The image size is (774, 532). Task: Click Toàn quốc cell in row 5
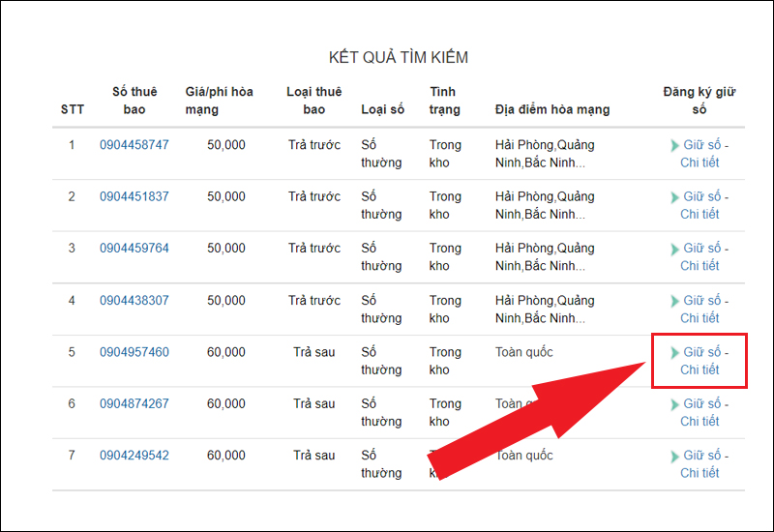[x=523, y=352]
